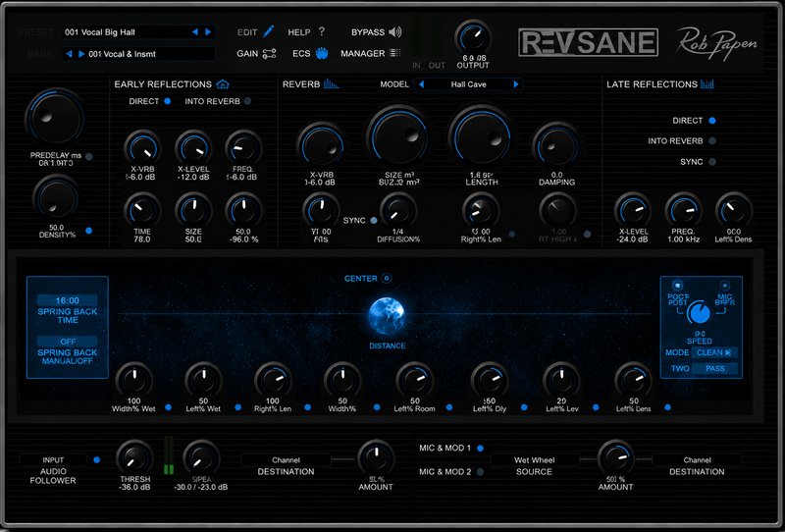Click the Wet Wheel AMOUNT knob
This screenshot has width=785, height=532.
coord(616,457)
